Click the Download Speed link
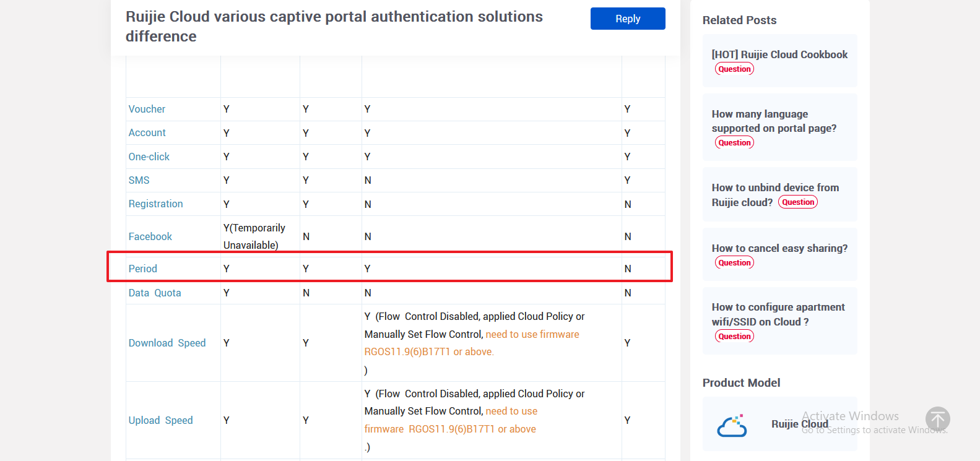The width and height of the screenshot is (980, 461). (167, 343)
